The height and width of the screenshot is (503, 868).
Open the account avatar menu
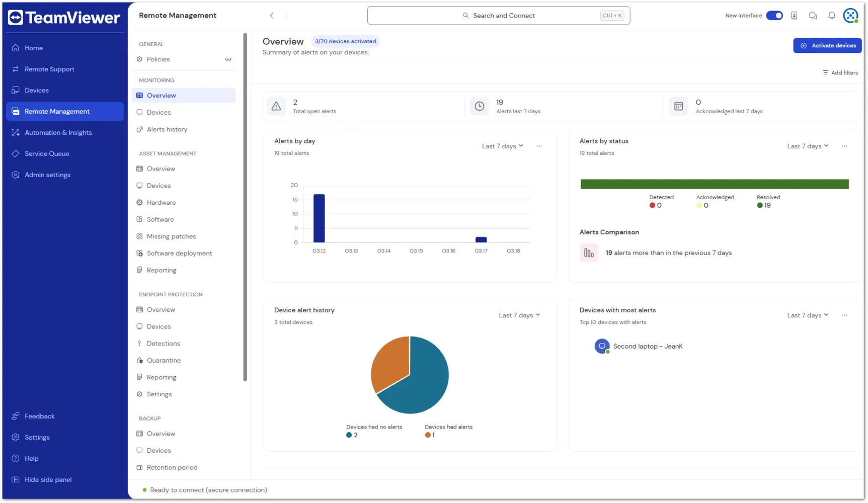click(851, 16)
